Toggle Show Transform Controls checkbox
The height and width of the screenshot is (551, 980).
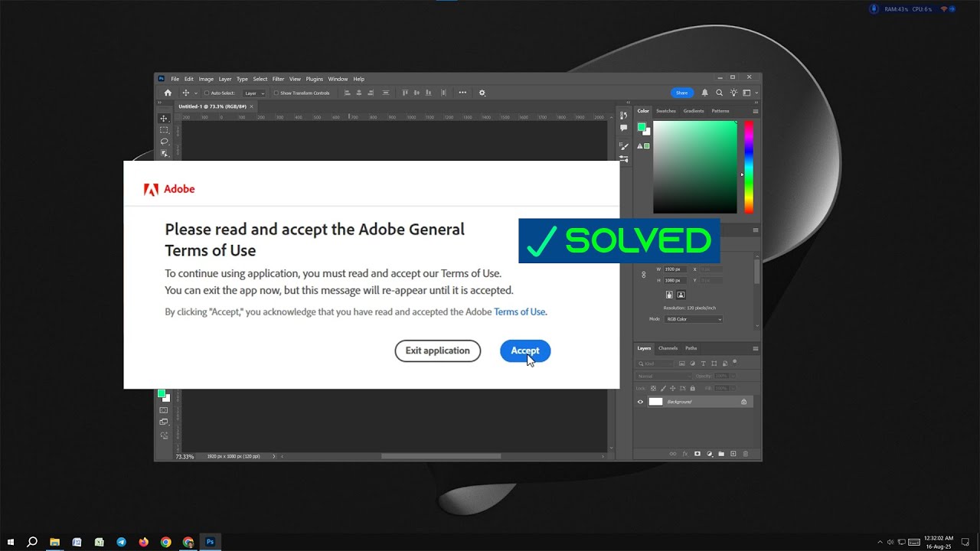(276, 93)
